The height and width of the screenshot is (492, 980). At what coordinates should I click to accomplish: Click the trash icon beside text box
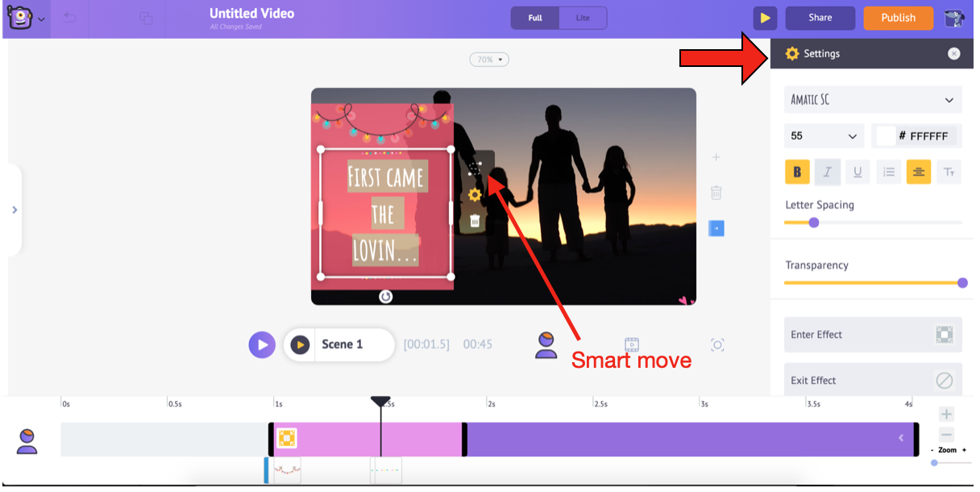(475, 221)
